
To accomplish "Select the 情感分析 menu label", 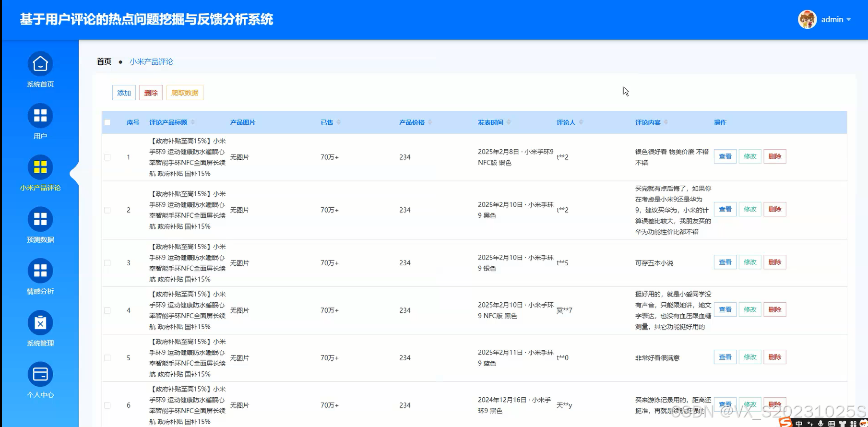I will 40,292.
